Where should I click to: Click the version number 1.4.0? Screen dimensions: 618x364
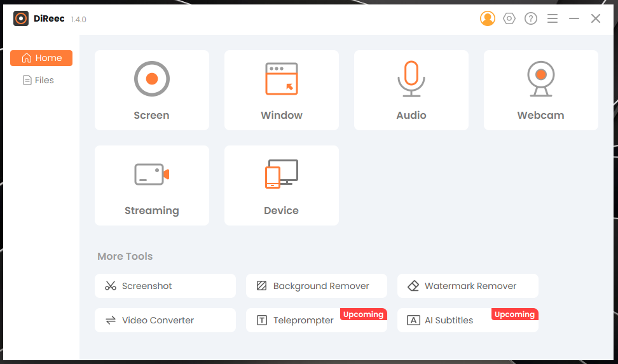pyautogui.click(x=78, y=19)
